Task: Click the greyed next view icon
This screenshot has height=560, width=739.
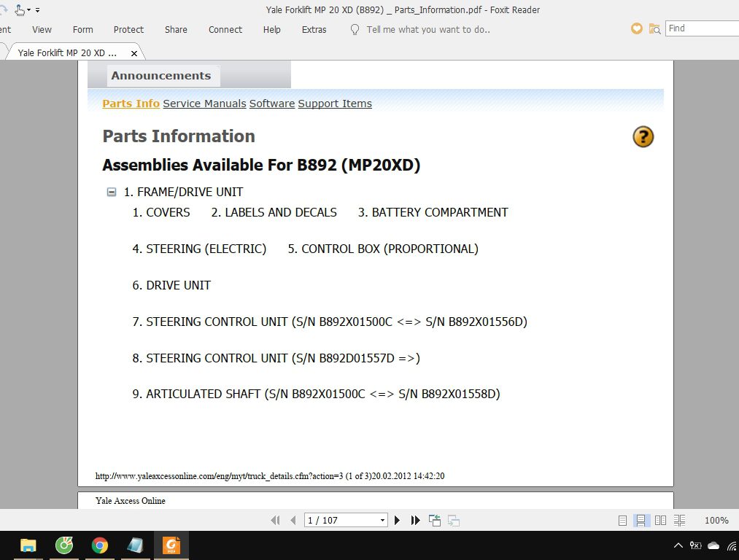Action: point(453,521)
